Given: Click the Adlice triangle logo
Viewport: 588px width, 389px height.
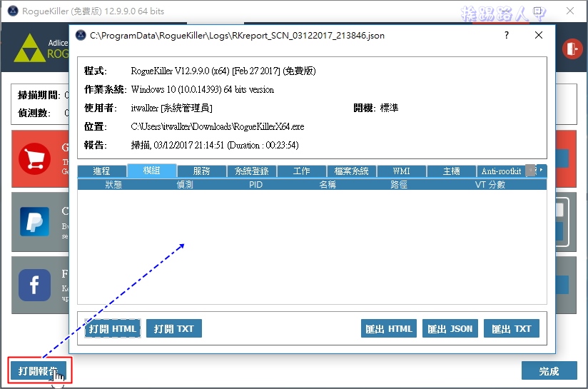Looking at the screenshot, I should coord(30,49).
